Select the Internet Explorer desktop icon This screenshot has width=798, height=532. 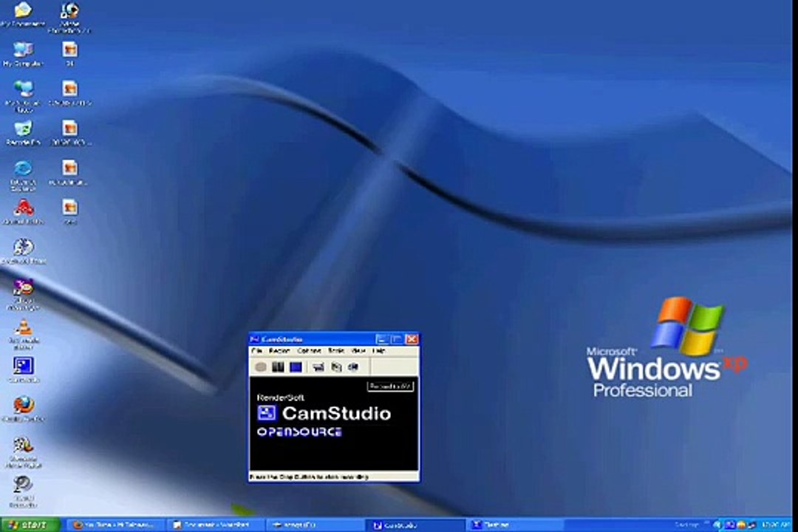[23, 176]
